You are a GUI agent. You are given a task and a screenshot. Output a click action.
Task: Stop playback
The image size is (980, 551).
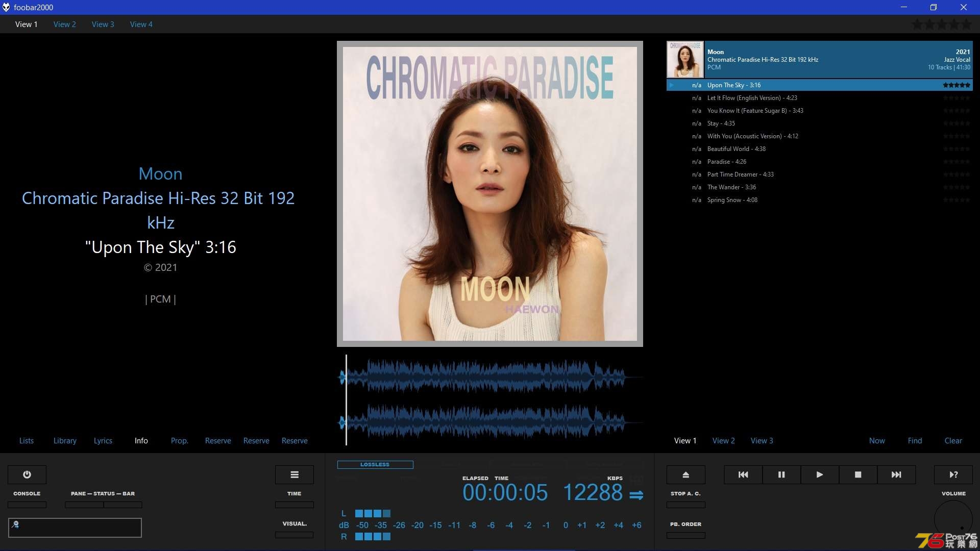tap(858, 474)
